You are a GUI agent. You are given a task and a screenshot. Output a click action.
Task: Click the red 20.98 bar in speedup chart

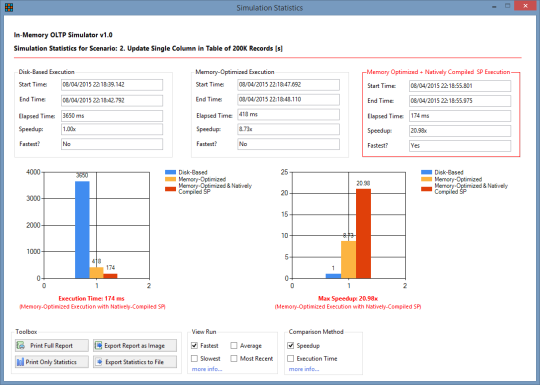point(363,233)
